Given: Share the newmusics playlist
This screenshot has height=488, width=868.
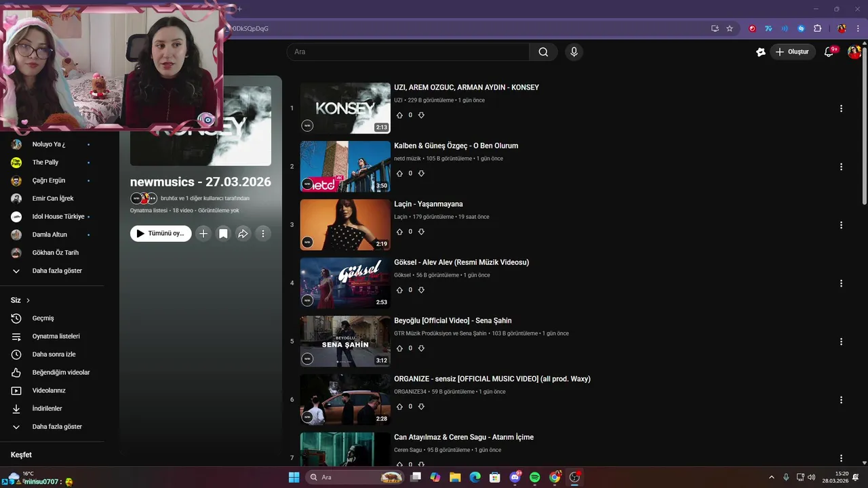Looking at the screenshot, I should pyautogui.click(x=243, y=234).
